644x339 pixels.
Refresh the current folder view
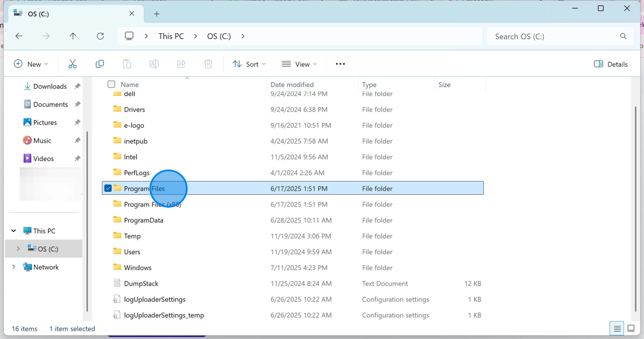(x=100, y=36)
